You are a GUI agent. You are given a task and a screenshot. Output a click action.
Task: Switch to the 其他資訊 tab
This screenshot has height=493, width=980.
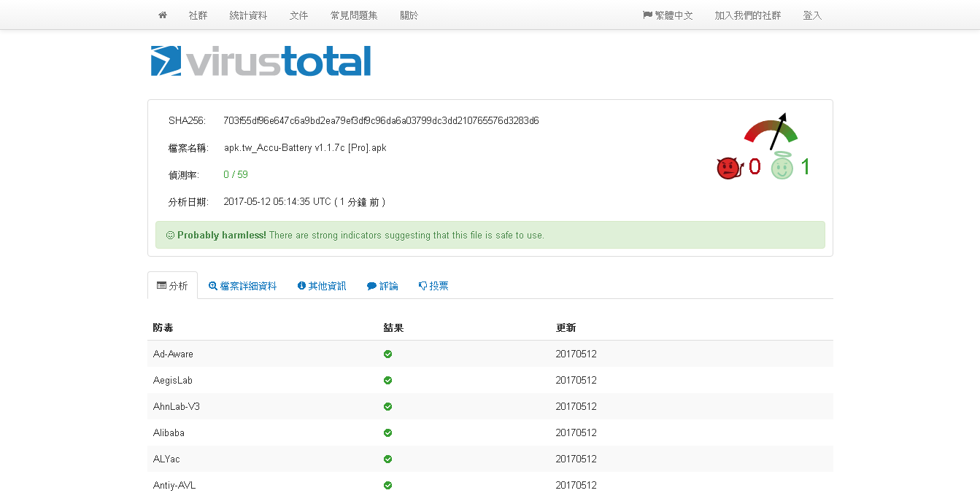[x=322, y=286]
